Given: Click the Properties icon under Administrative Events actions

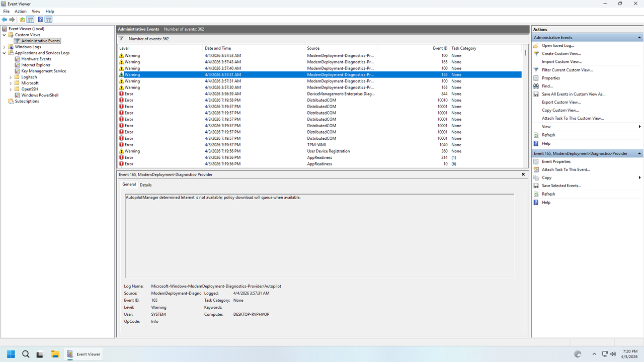Looking at the screenshot, I should point(536,78).
